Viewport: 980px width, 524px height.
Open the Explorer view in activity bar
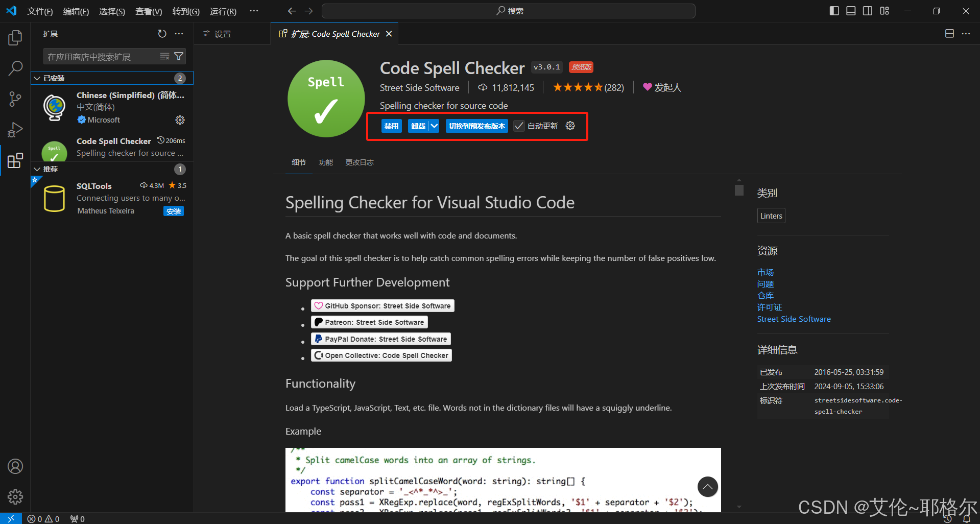pyautogui.click(x=15, y=37)
